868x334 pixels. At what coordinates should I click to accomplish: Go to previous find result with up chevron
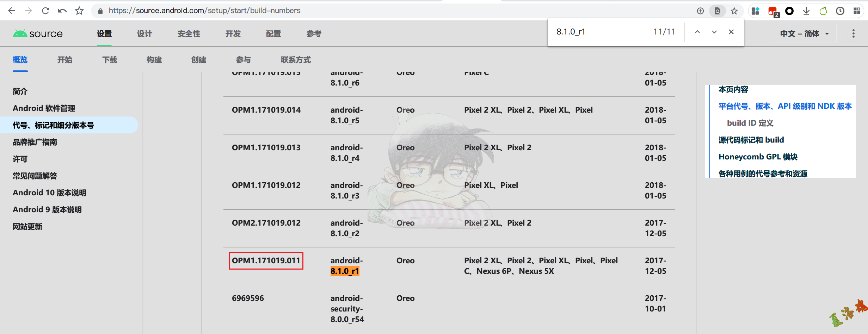pos(697,32)
